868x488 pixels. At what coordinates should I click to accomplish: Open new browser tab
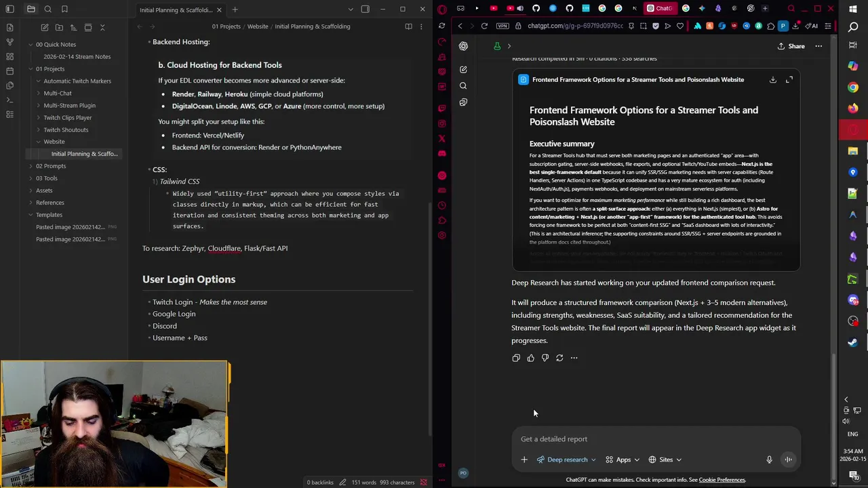coord(765,8)
